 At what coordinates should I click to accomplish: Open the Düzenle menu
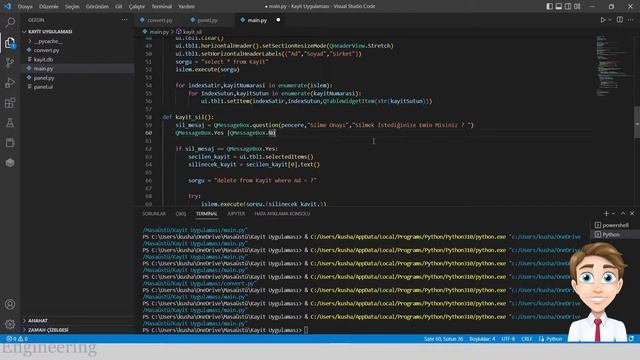point(49,7)
